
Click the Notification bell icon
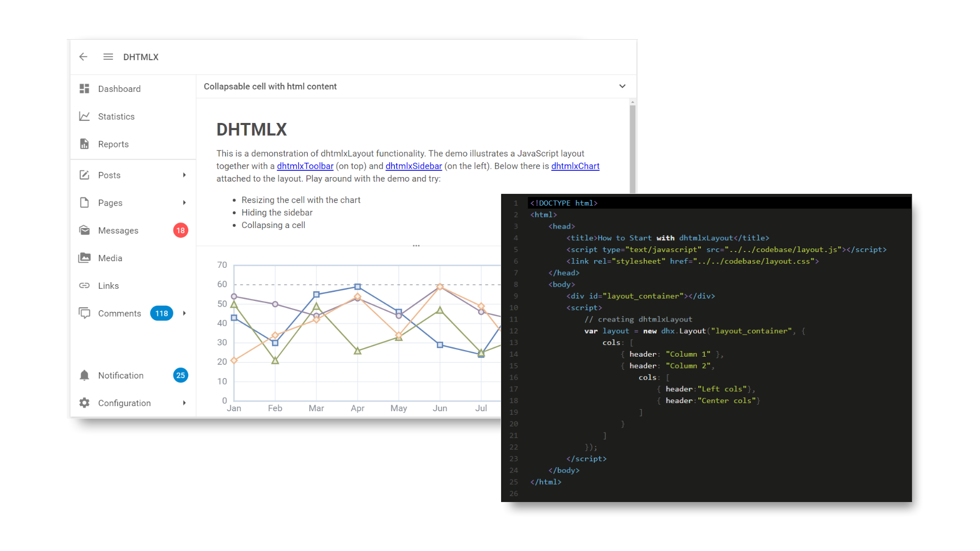(x=84, y=375)
